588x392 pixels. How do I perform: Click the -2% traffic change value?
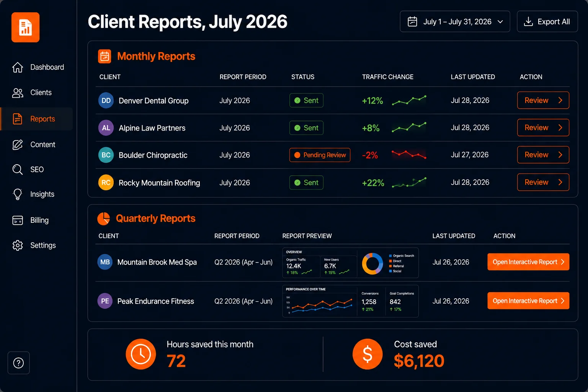click(370, 155)
